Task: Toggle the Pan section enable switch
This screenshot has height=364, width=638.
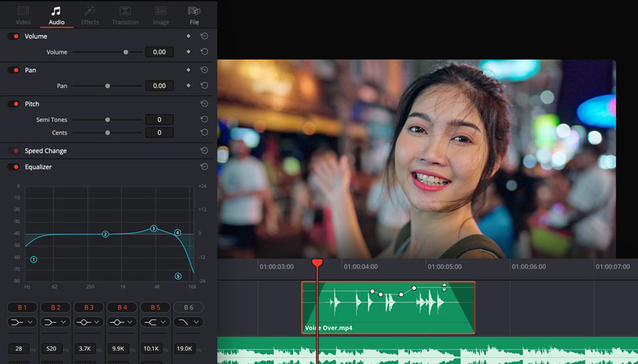Action: pyautogui.click(x=14, y=70)
